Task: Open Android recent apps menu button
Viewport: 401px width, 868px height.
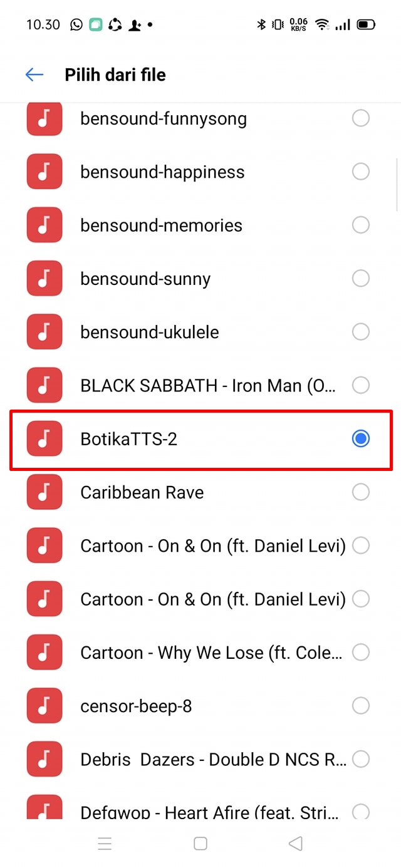Action: tap(105, 844)
